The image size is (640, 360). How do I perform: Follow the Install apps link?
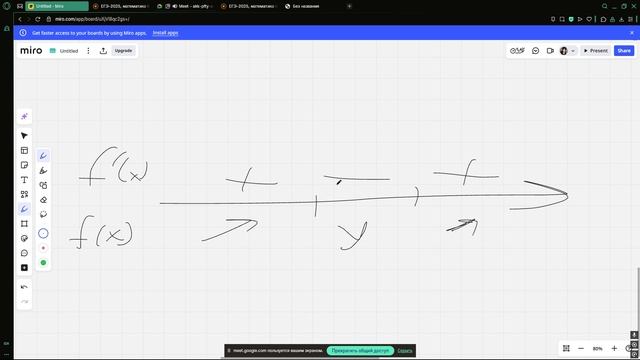165,33
